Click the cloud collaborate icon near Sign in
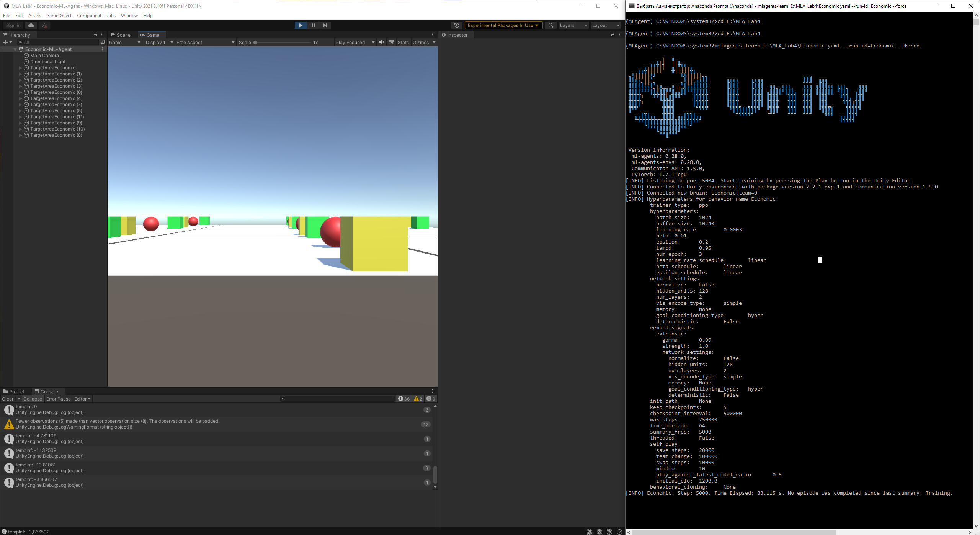980x535 pixels. point(31,25)
